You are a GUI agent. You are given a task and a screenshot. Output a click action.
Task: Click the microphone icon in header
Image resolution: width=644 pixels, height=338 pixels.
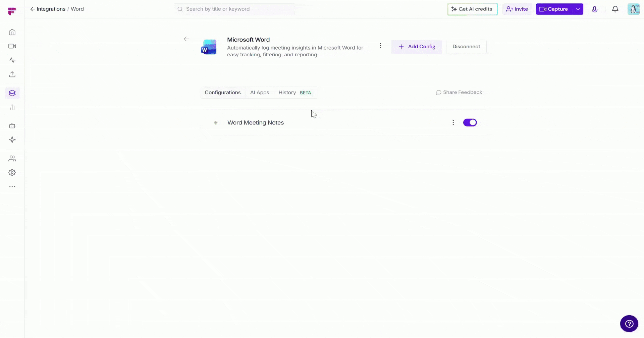click(595, 9)
